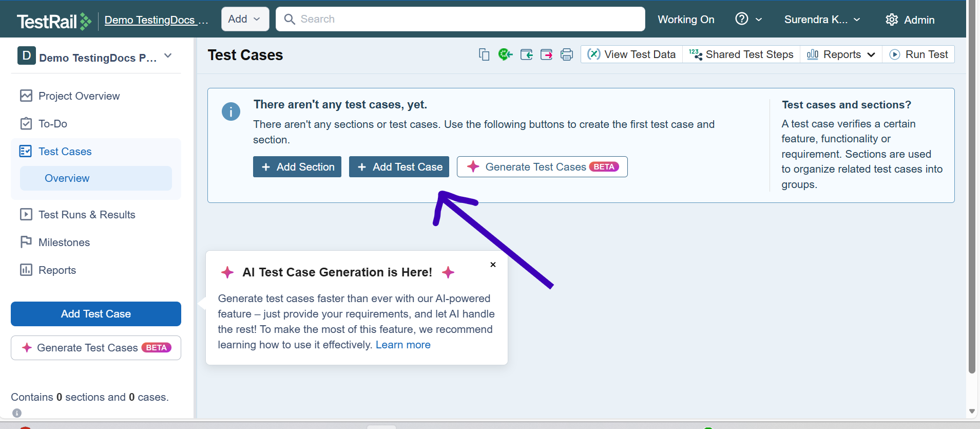Viewport: 980px width, 429px height.
Task: Expand the project switcher chevron in sidebar
Action: click(x=168, y=55)
